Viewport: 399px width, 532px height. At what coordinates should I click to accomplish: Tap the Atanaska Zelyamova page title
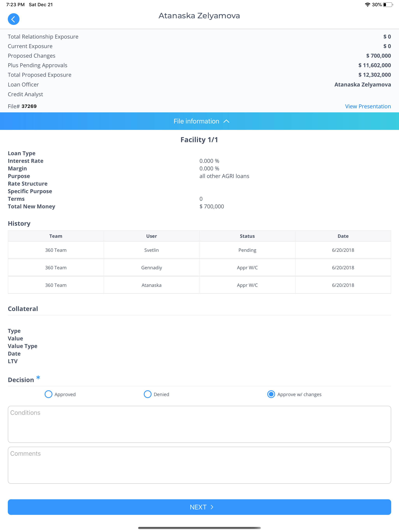point(199,16)
